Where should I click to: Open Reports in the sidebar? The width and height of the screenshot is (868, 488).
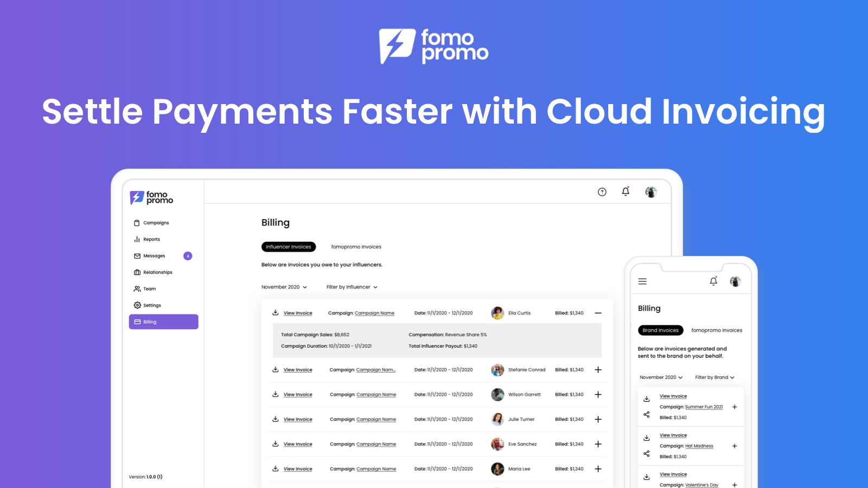[x=147, y=239]
